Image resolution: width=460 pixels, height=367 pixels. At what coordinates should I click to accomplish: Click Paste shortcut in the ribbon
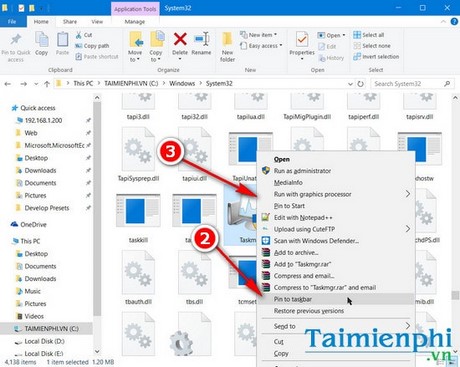(x=97, y=57)
